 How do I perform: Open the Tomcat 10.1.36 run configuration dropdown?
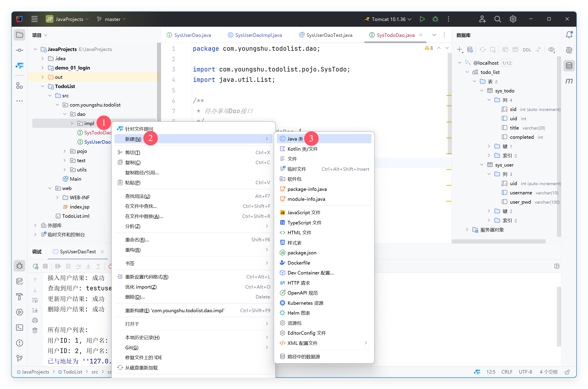click(x=387, y=19)
